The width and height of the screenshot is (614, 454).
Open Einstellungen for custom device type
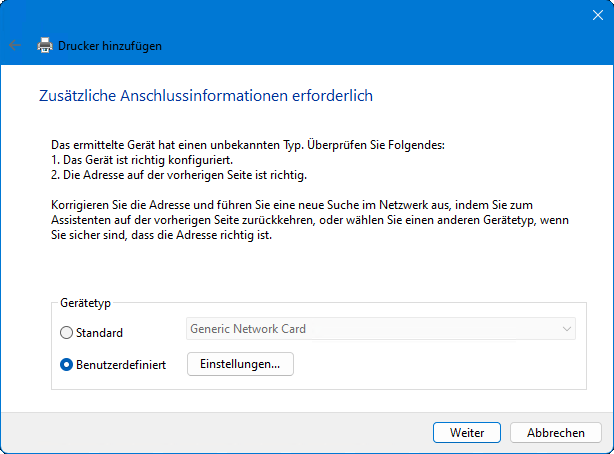coord(240,364)
